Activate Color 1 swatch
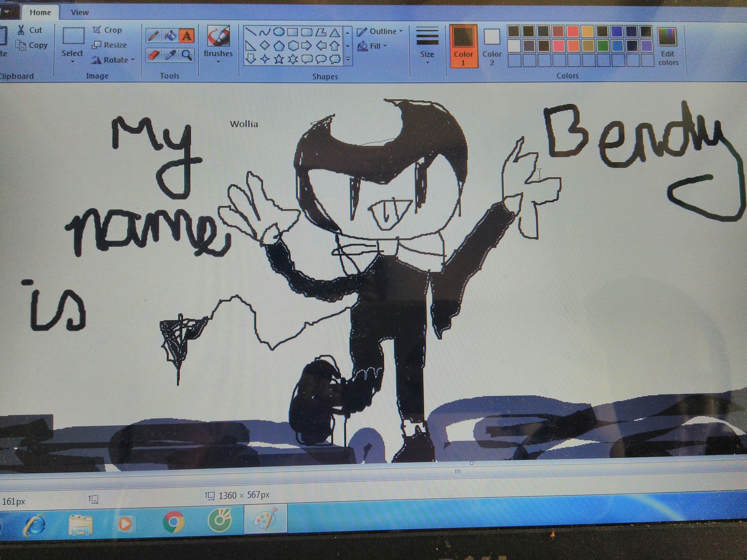The image size is (747, 560). 463,46
